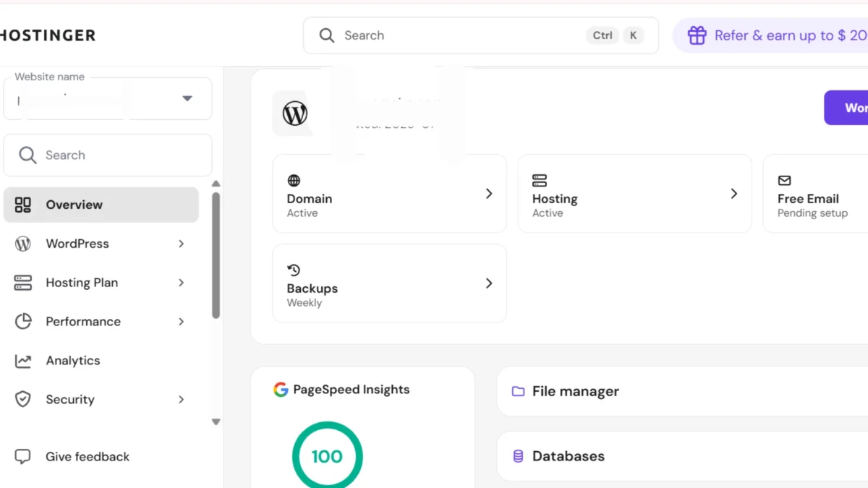Expand the WordPress sidebar section
Viewport: 868px width, 488px height.
(180, 244)
